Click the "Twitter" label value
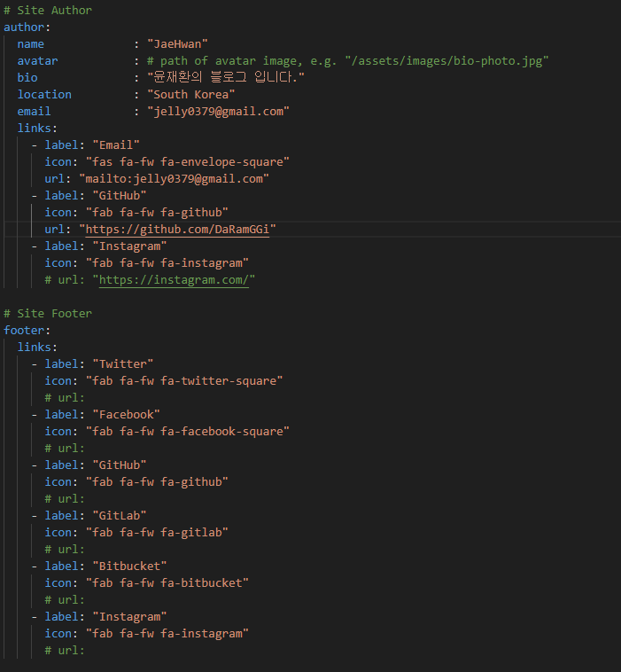Screen dimensions: 621x672 click(123, 363)
